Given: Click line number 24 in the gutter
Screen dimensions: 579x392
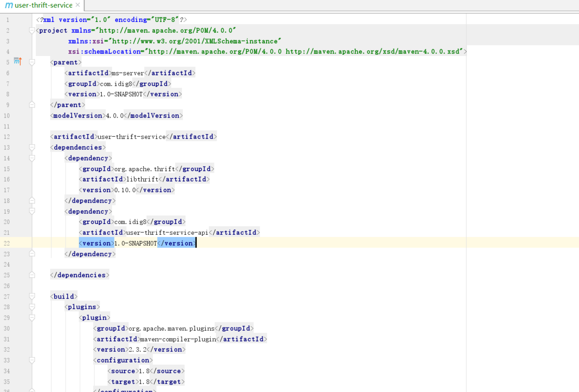Looking at the screenshot, I should 7,264.
